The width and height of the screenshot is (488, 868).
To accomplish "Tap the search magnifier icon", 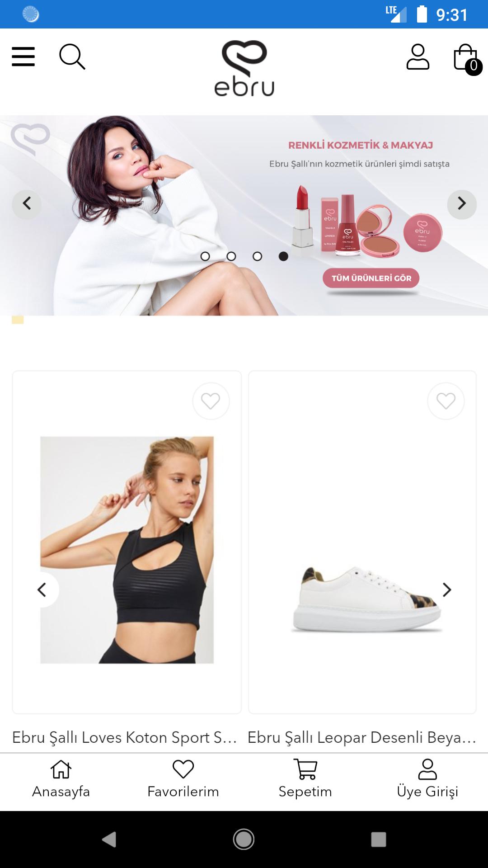I will [72, 57].
